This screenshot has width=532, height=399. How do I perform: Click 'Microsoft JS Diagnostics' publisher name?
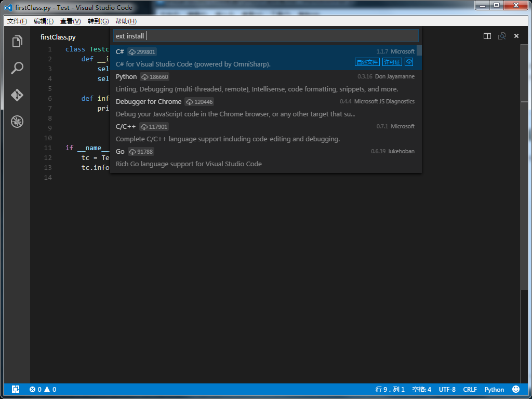[x=384, y=101]
